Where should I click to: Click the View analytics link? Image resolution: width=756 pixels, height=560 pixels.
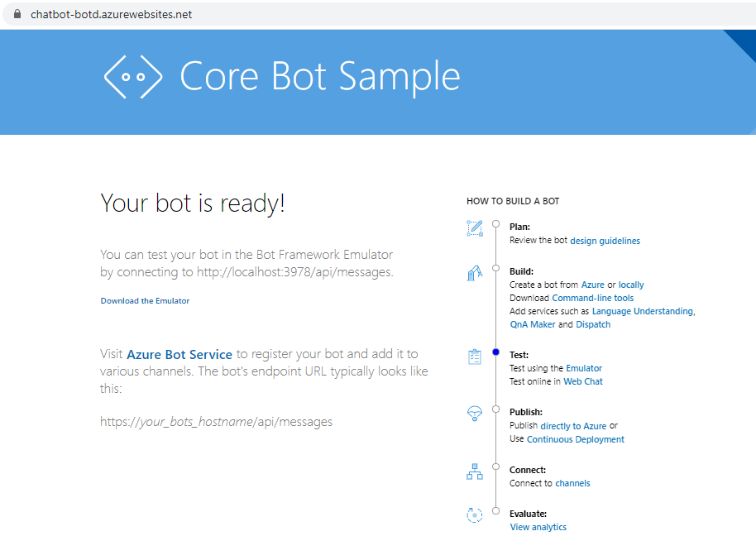tap(538, 527)
